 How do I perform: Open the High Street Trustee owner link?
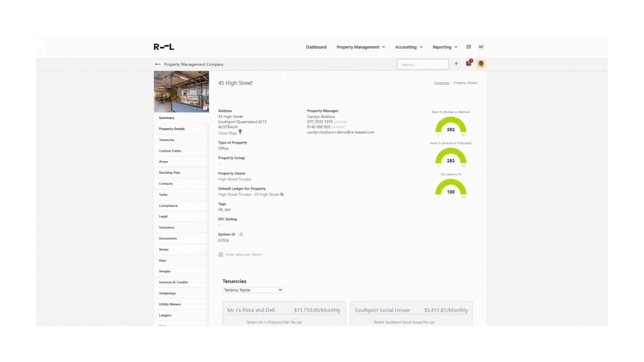coord(234,179)
